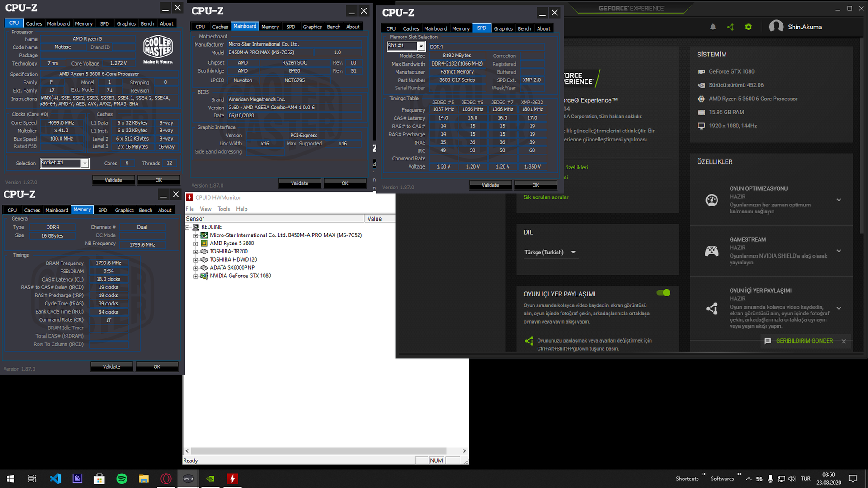Dismiss the Geribildirim Gönder popup
Viewport: 868px width, 488px height.
(844, 341)
